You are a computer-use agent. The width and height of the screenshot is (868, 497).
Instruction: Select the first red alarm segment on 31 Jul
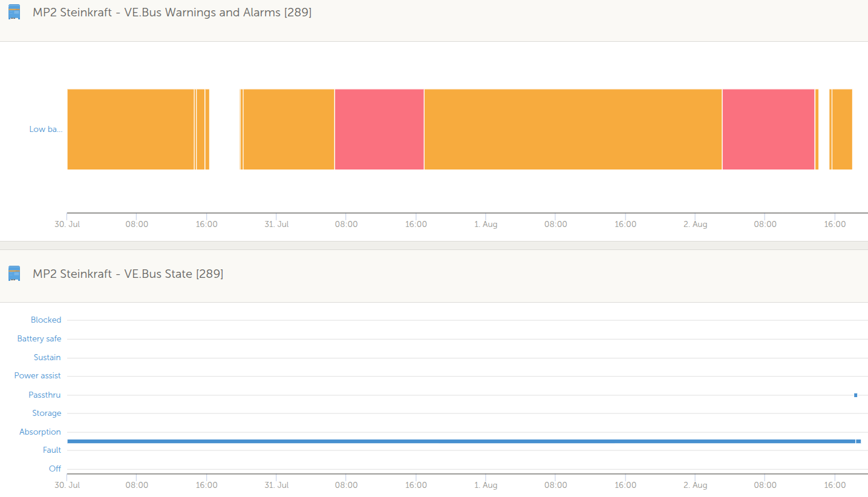click(379, 129)
